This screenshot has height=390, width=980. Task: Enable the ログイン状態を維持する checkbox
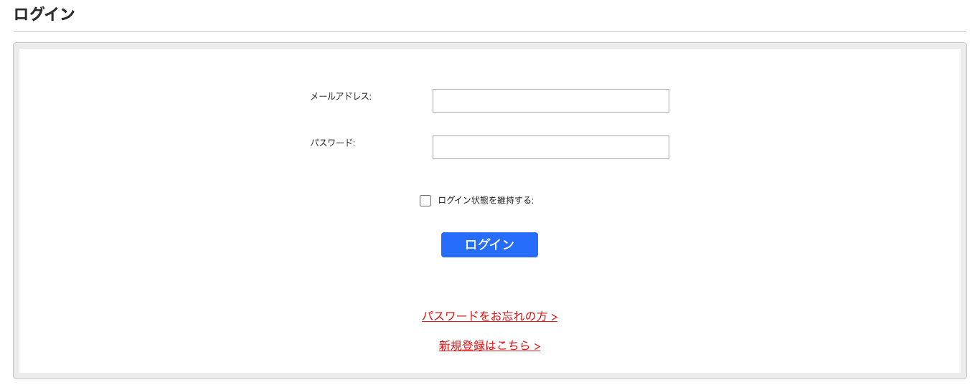coord(425,201)
